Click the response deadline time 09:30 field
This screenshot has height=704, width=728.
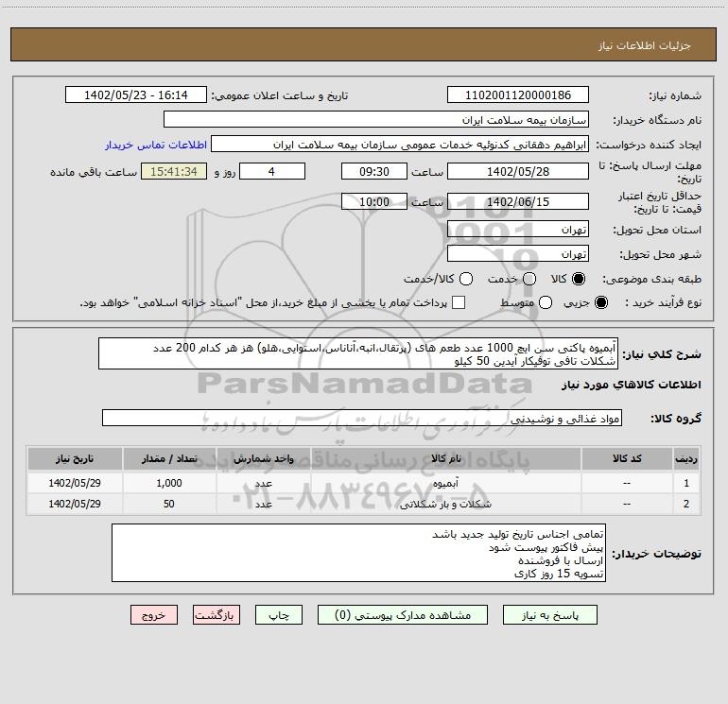coord(374,171)
